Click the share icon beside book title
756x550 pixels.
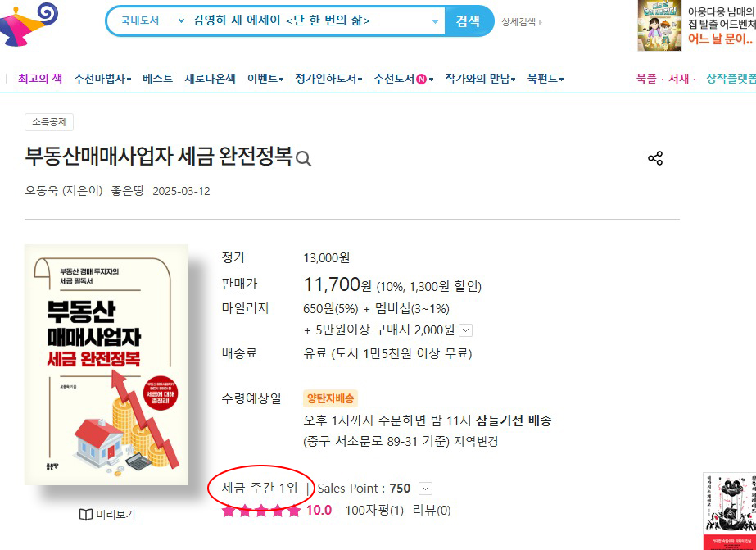(x=654, y=158)
